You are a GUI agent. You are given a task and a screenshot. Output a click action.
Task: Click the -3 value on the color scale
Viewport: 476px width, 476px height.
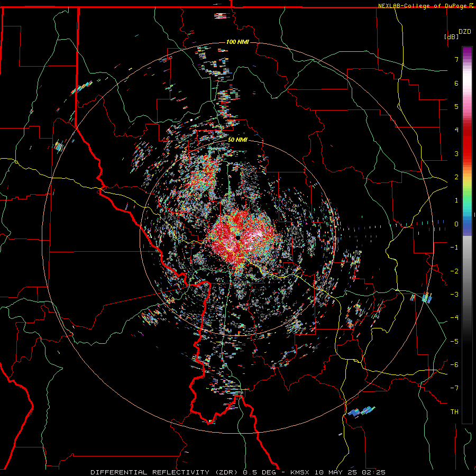pyautogui.click(x=454, y=295)
